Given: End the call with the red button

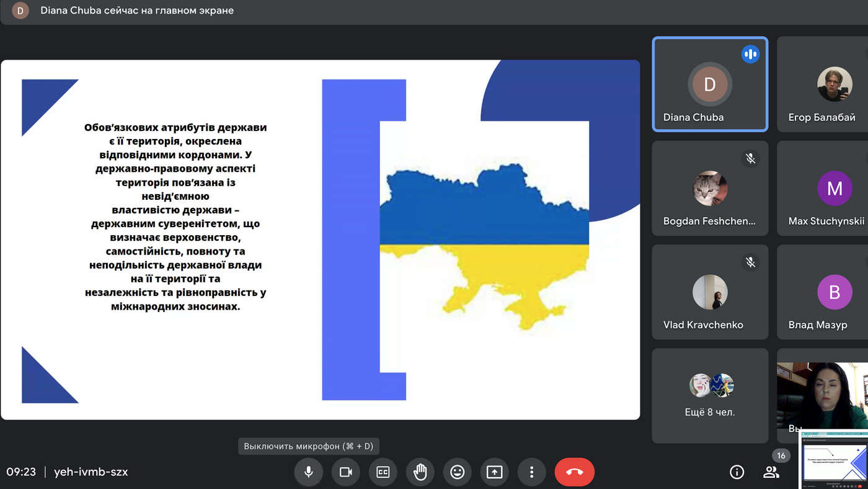Looking at the screenshot, I should point(574,472).
